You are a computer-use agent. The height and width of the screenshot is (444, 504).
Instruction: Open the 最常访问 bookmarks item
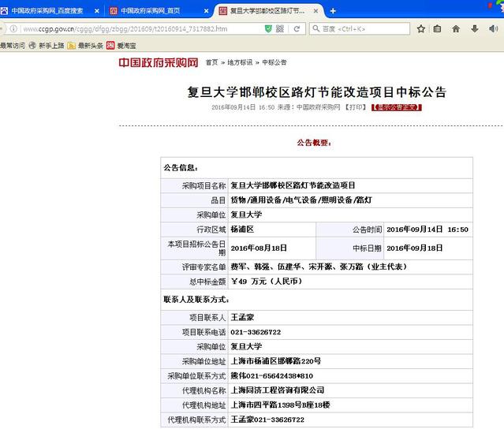(12, 46)
